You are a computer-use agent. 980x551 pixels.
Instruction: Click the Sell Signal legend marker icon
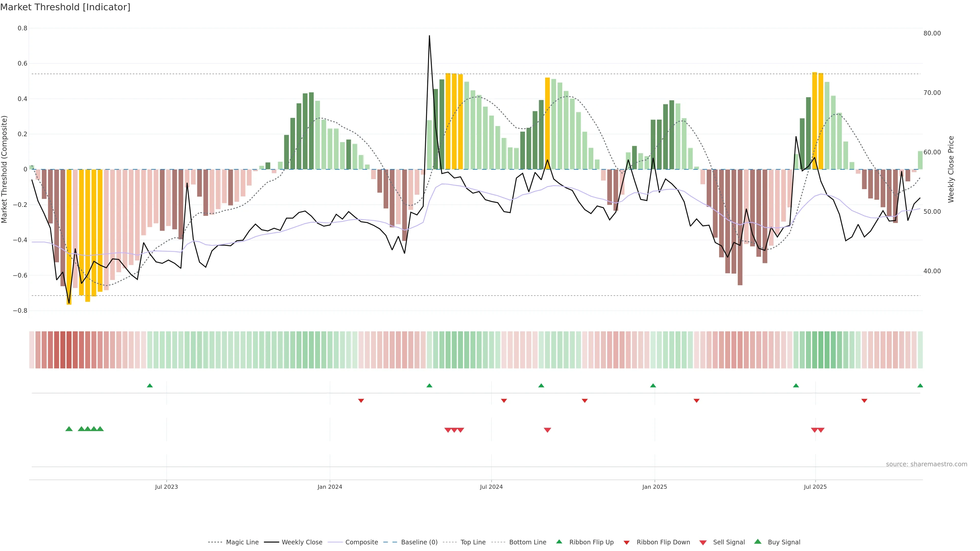click(703, 542)
